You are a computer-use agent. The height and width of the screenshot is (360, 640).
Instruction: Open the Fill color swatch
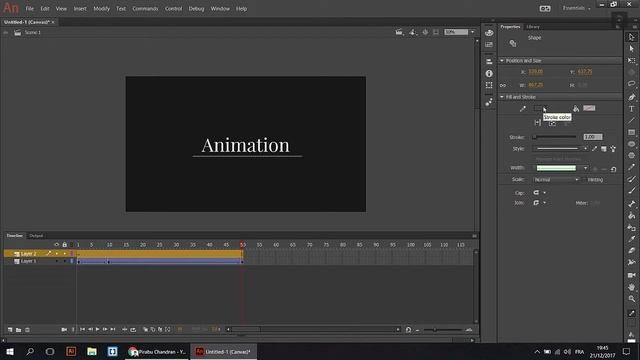coord(589,108)
